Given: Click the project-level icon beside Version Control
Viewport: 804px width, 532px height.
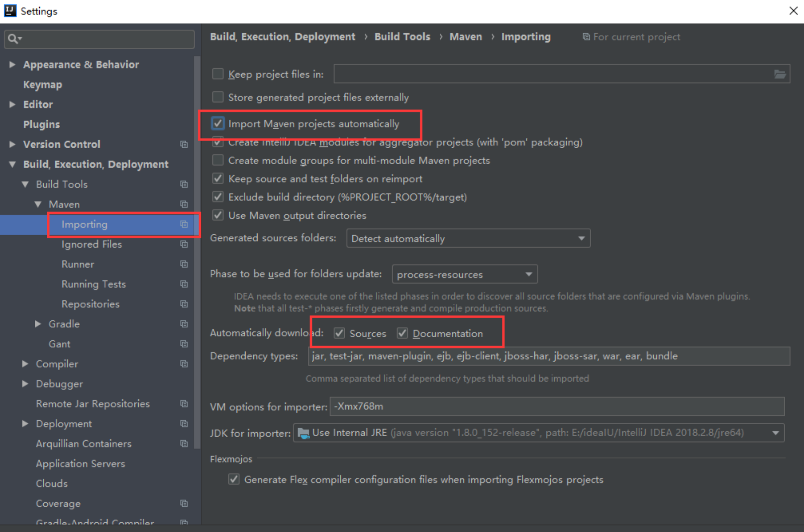Looking at the screenshot, I should click(184, 144).
